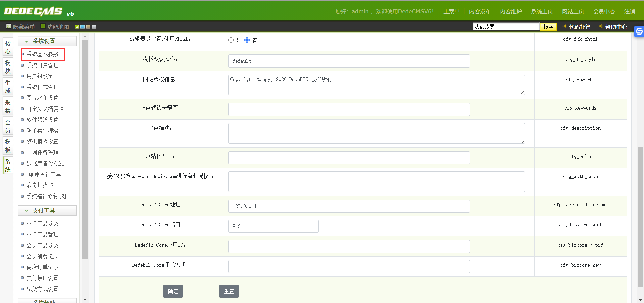Click the 确定 confirm button
The image size is (644, 303).
click(x=173, y=291)
